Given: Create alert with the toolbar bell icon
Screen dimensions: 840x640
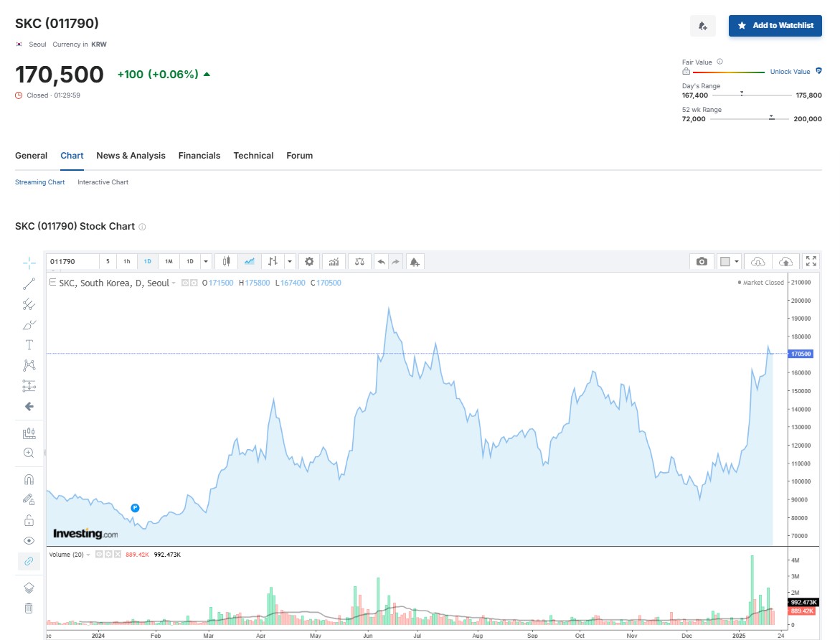Looking at the screenshot, I should [x=415, y=262].
